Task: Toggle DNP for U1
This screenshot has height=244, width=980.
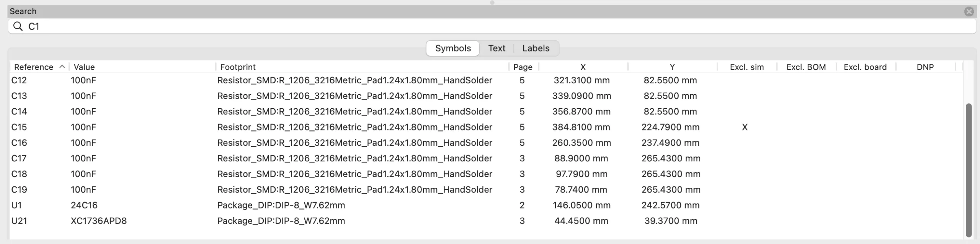Action: (x=925, y=205)
